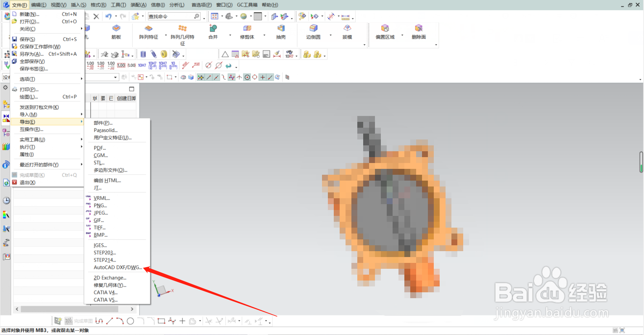The height and width of the screenshot is (335, 644).
Task: Click the fit view icon
Action: tap(215, 16)
